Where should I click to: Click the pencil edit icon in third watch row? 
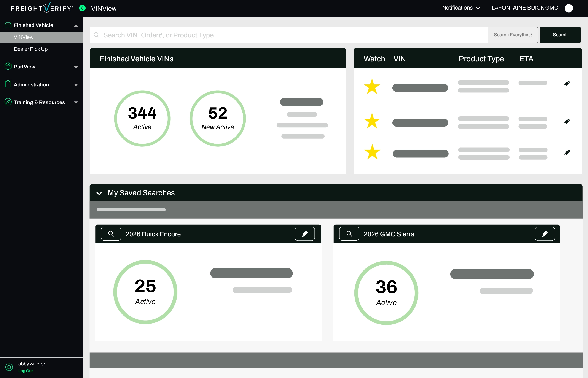[567, 153]
